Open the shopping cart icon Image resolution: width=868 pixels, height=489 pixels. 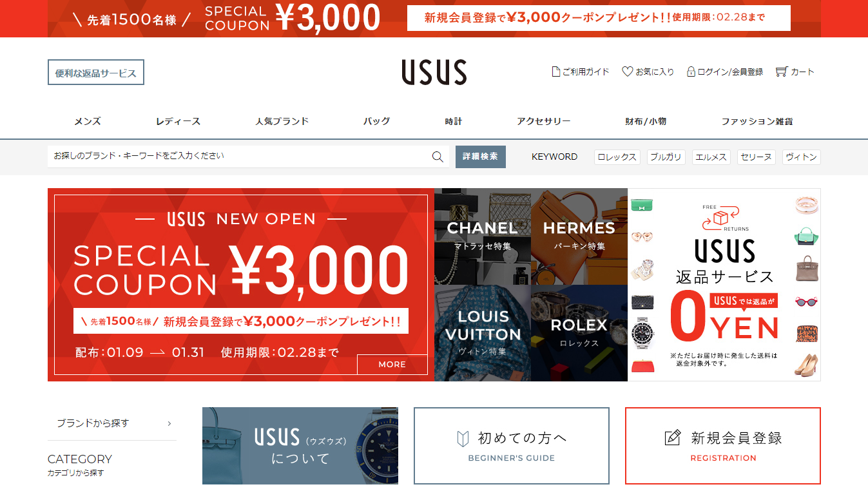click(x=782, y=72)
